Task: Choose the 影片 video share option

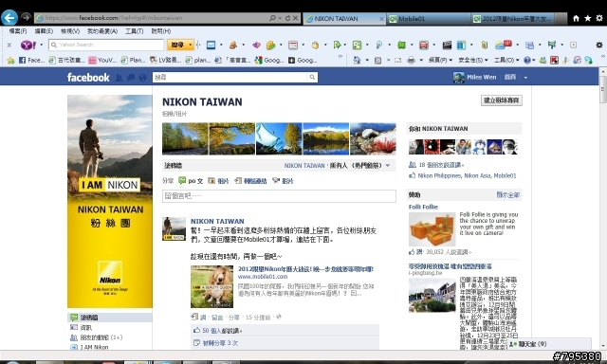Action: (283, 181)
